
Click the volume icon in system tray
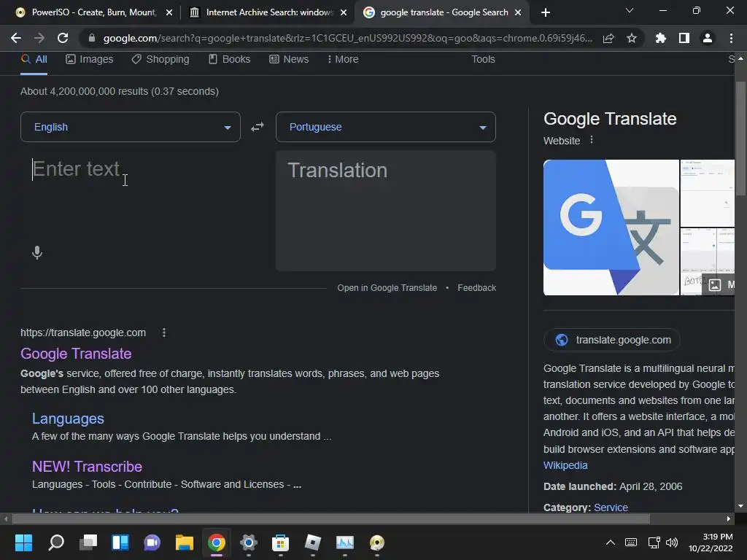tap(672, 542)
